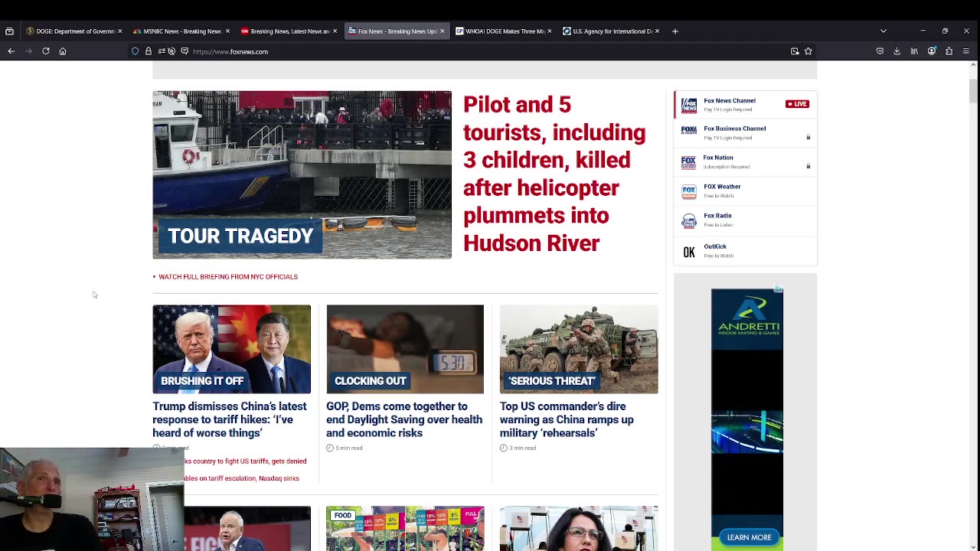Open the extensions puzzle icon

[x=949, y=51]
